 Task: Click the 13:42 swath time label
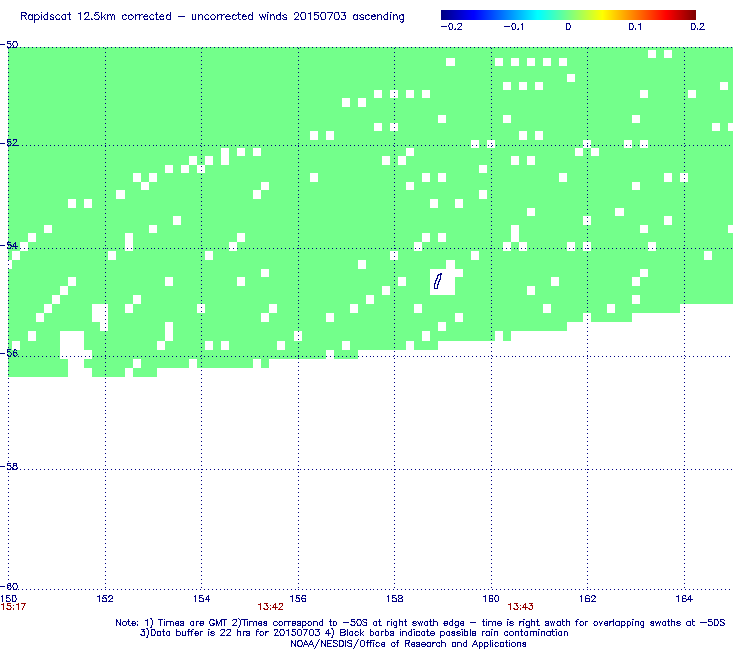point(270,607)
